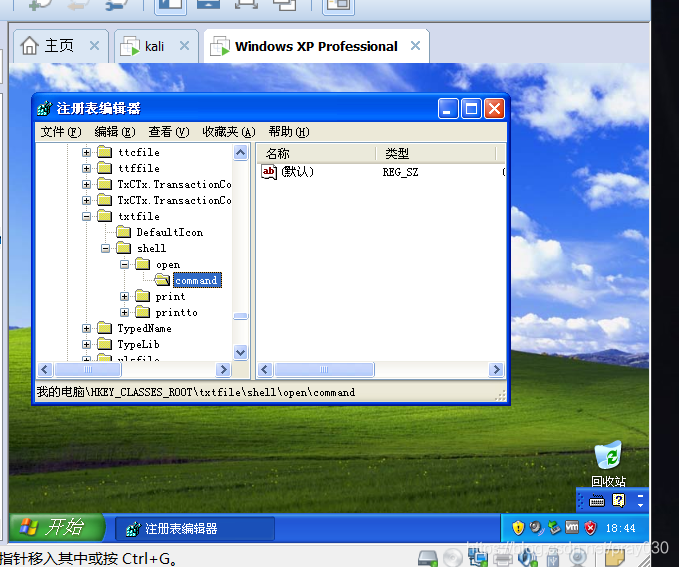
Task: Click the 'ab' string value icon beside (默认)
Action: 269,172
